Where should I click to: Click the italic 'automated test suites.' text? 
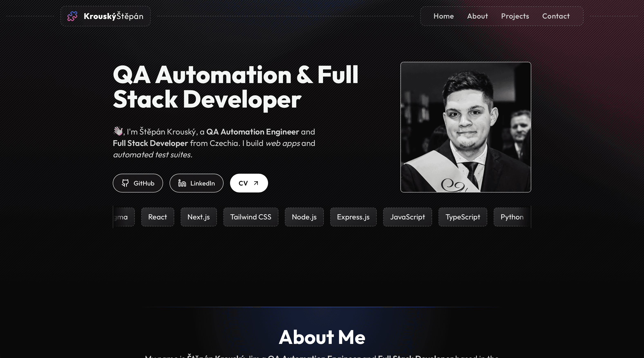[x=153, y=155]
